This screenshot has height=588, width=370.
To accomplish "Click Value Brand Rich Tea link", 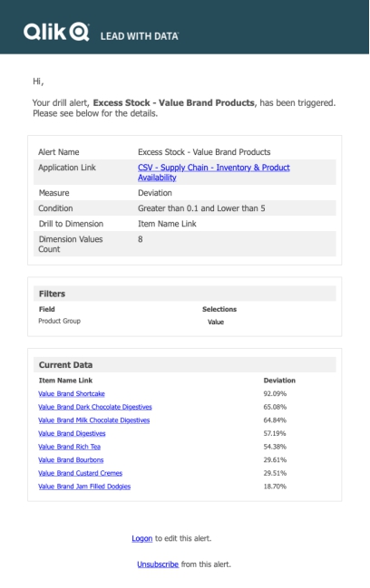I will pos(70,447).
